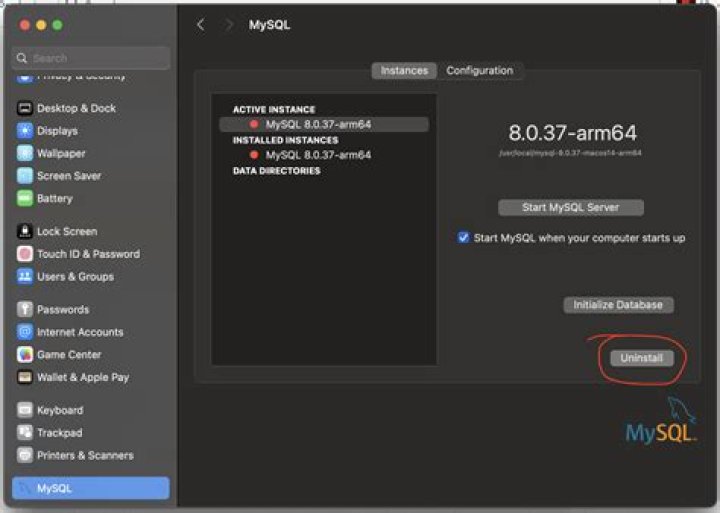Click the ACTIVE INSTANCE header
This screenshot has height=513, width=720.
pos(274,109)
